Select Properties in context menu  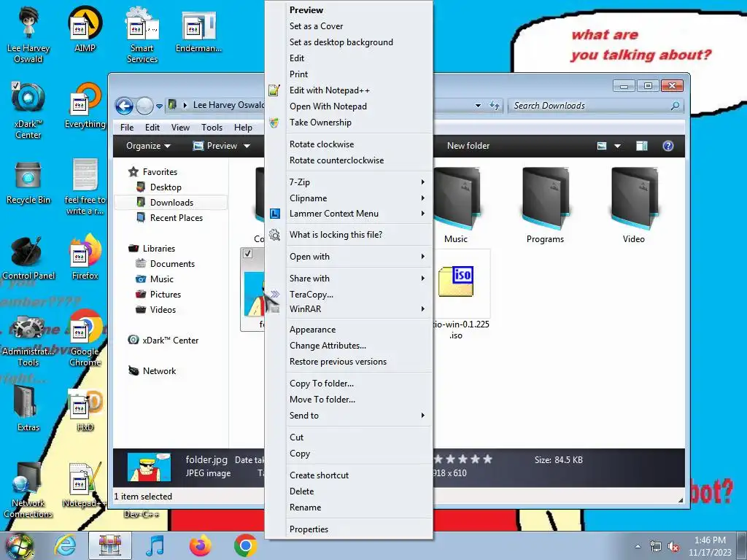click(x=309, y=529)
